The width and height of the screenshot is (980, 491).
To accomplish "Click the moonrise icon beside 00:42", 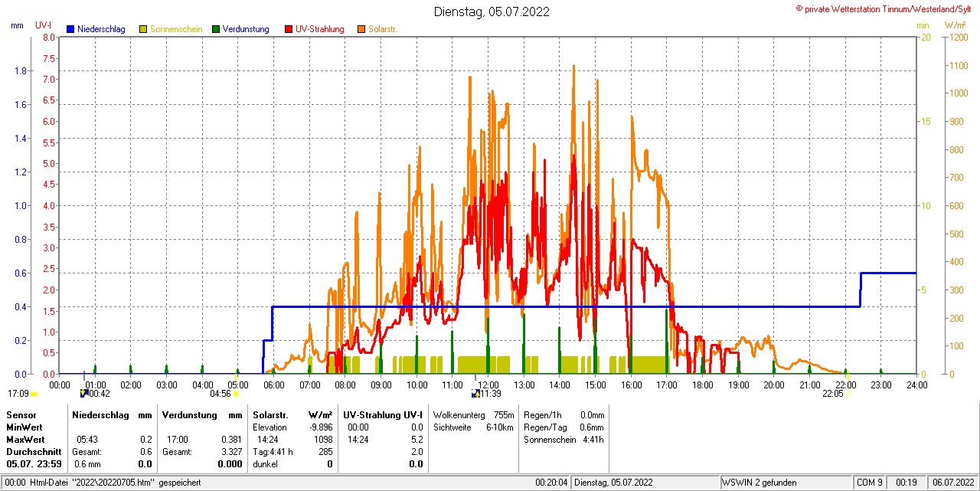I will click(84, 394).
